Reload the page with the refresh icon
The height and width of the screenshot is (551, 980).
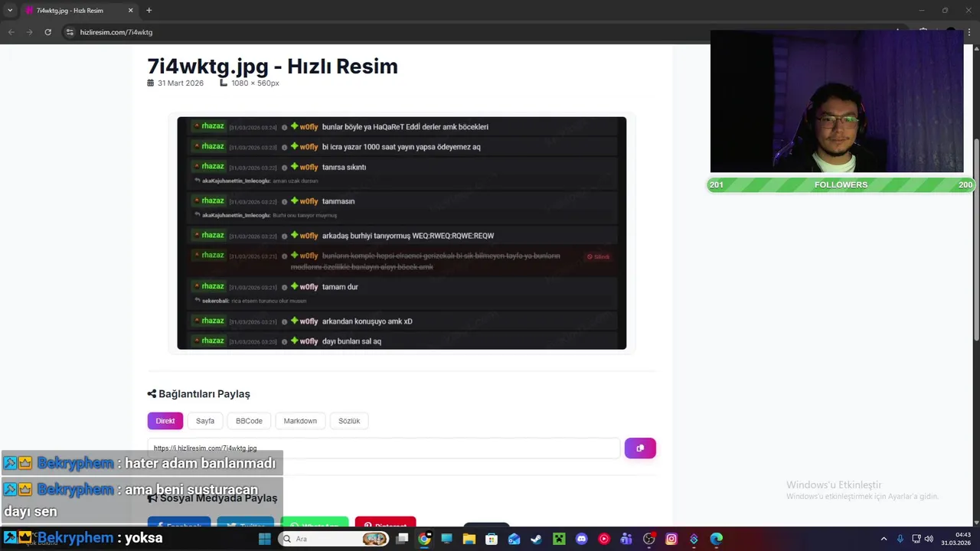(x=47, y=32)
